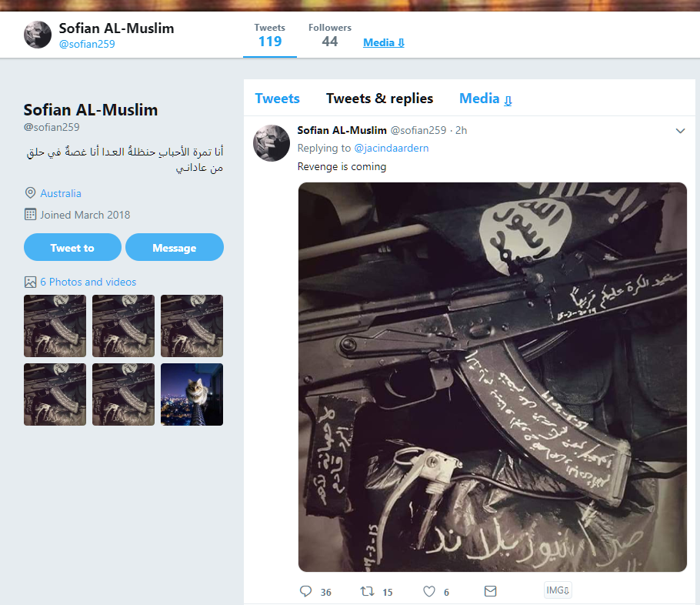Open the @jacindaardern mention link
Screen dimensions: 700x605
(391, 148)
